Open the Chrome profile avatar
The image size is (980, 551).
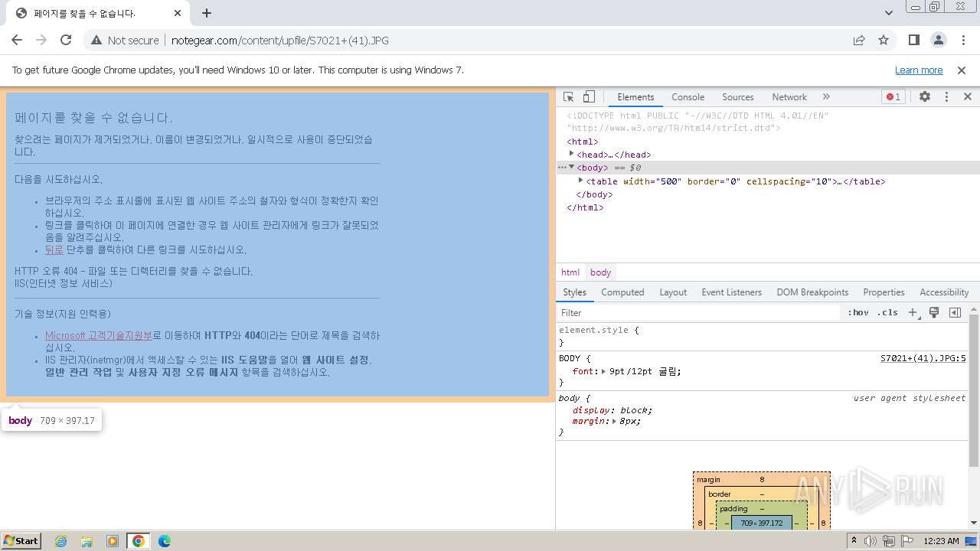point(938,40)
